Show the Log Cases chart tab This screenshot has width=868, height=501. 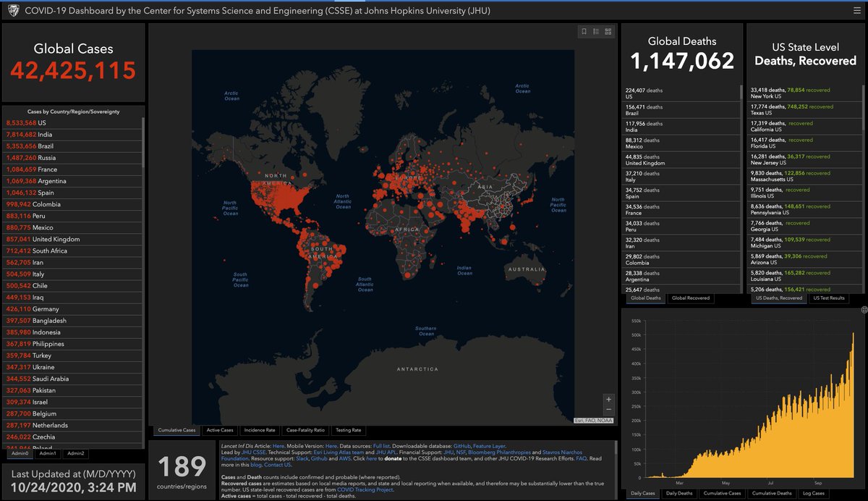click(813, 493)
